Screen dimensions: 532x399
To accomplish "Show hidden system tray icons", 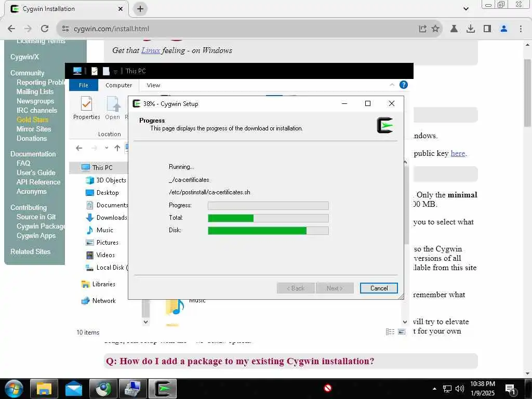I will click(x=435, y=389).
